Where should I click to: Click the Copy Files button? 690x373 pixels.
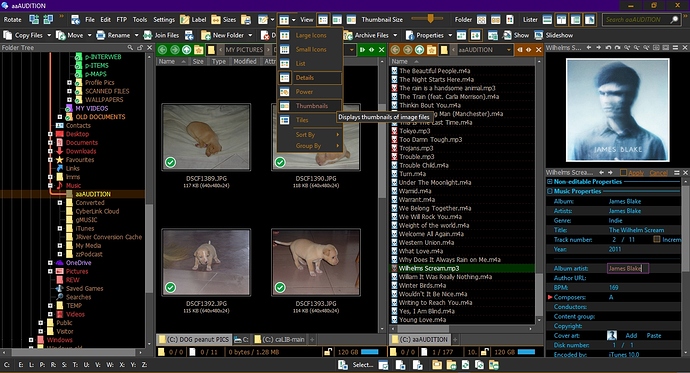point(23,35)
